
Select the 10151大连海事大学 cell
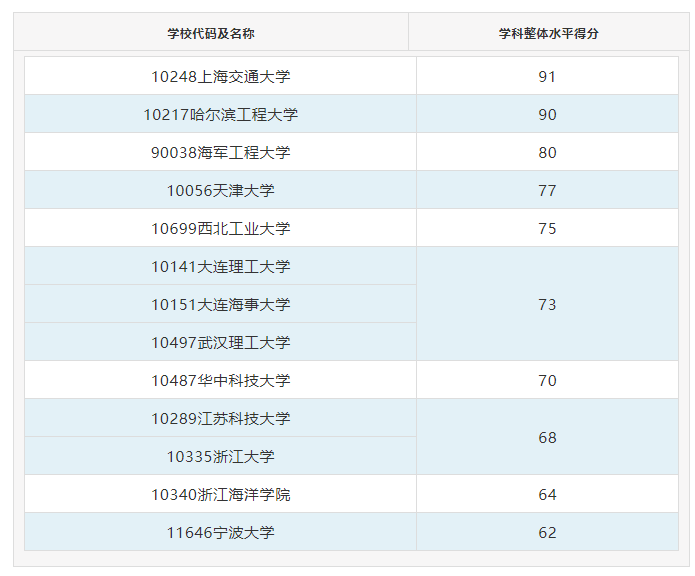[x=220, y=304]
